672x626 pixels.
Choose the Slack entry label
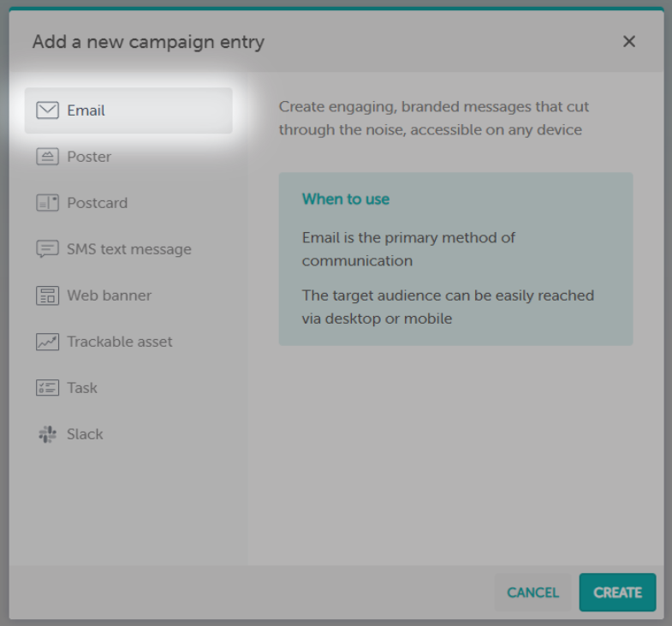[85, 434]
